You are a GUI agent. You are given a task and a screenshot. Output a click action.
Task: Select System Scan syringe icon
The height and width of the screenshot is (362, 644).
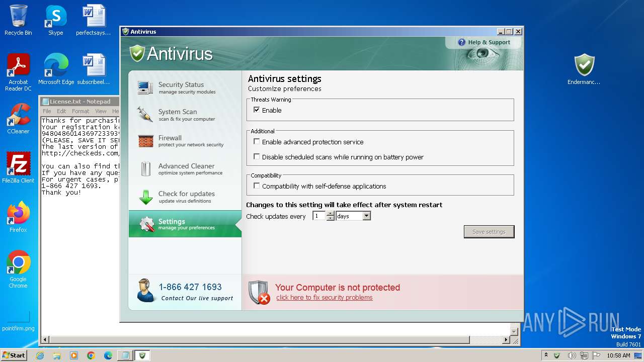pos(145,115)
